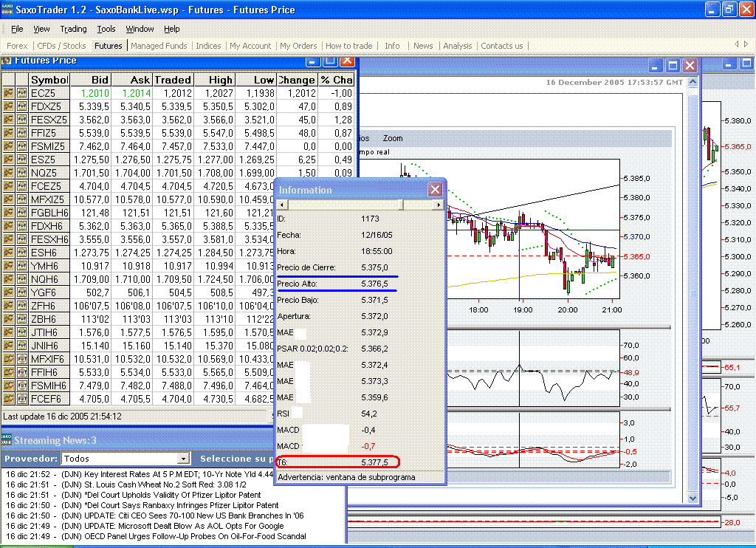This screenshot has height=548, width=756.
Task: Switch to the Indices tab
Action: click(x=208, y=46)
